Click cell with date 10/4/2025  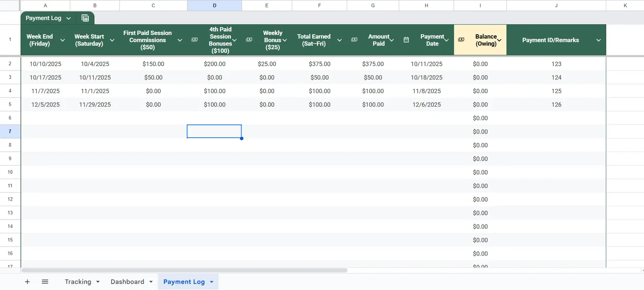point(95,64)
